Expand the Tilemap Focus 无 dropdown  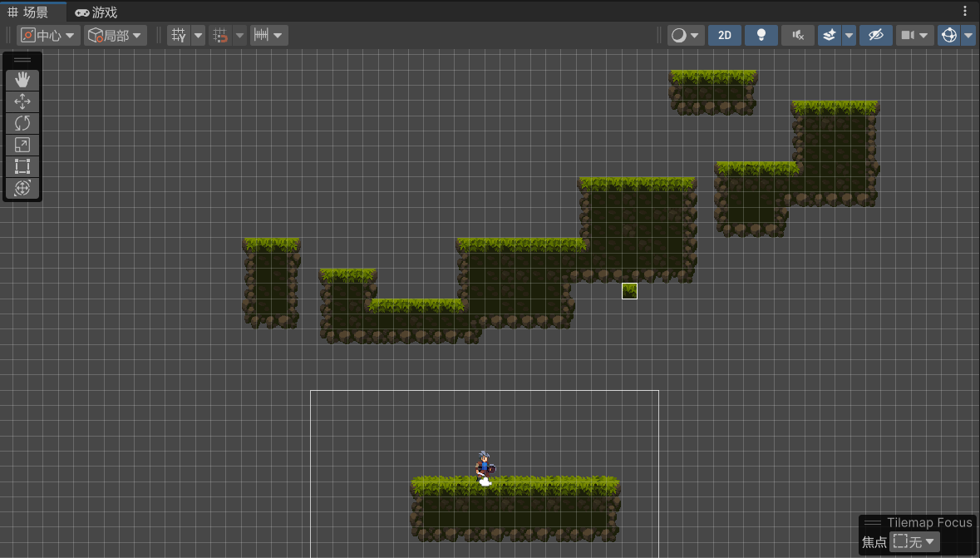[914, 542]
